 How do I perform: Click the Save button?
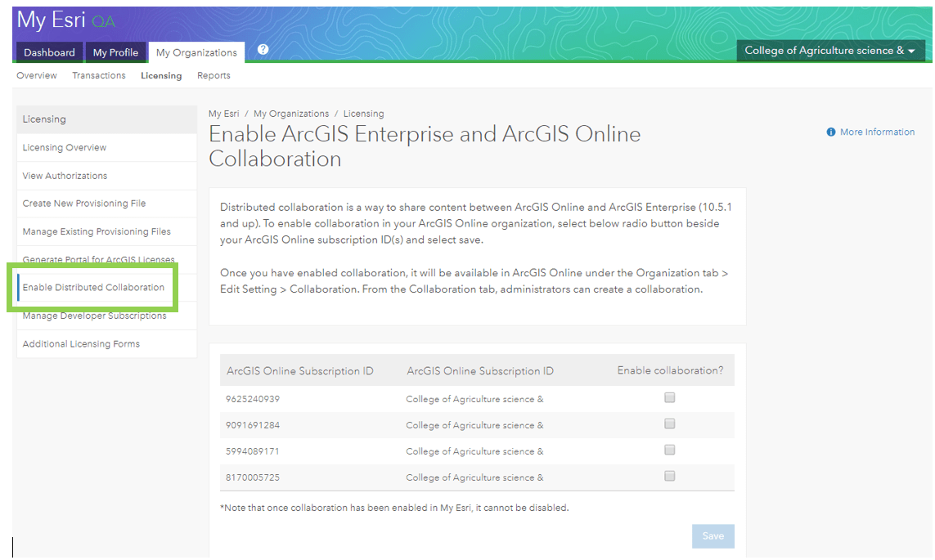(x=713, y=536)
